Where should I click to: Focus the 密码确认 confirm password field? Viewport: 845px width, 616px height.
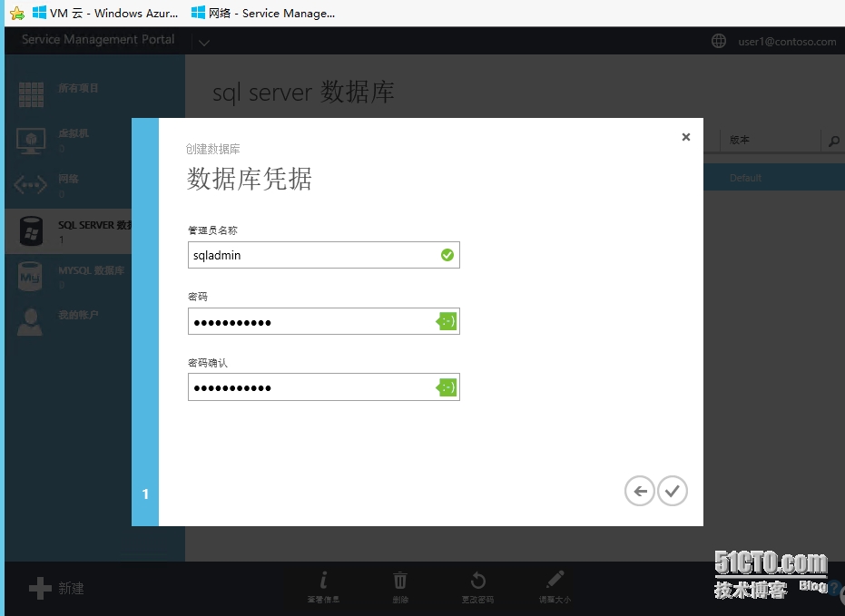pyautogui.click(x=323, y=387)
